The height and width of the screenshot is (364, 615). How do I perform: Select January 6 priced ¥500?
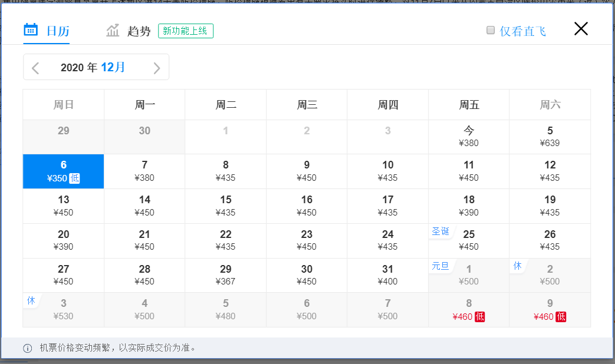pos(307,310)
